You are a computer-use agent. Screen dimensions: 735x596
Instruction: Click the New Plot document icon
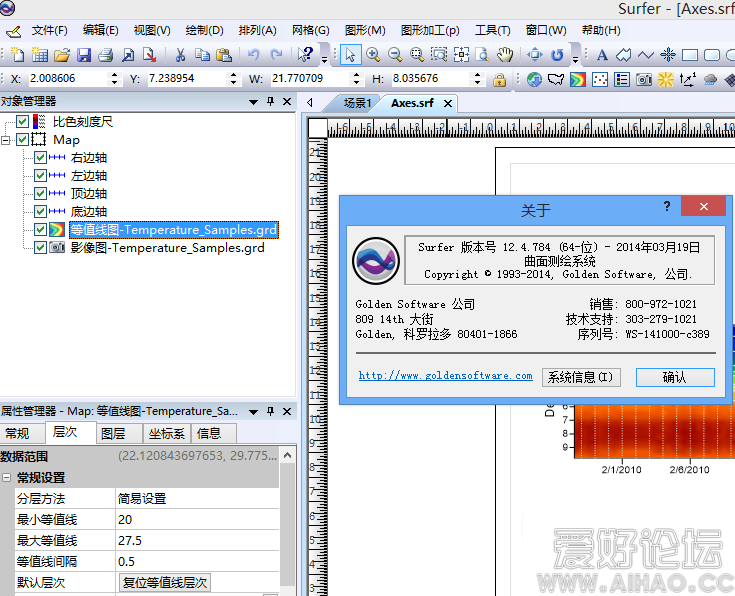coord(17,55)
